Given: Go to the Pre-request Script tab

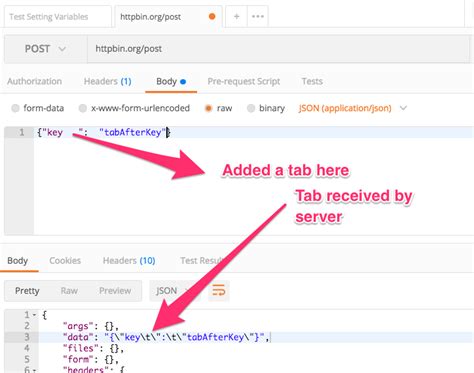Looking at the screenshot, I should click(x=244, y=81).
